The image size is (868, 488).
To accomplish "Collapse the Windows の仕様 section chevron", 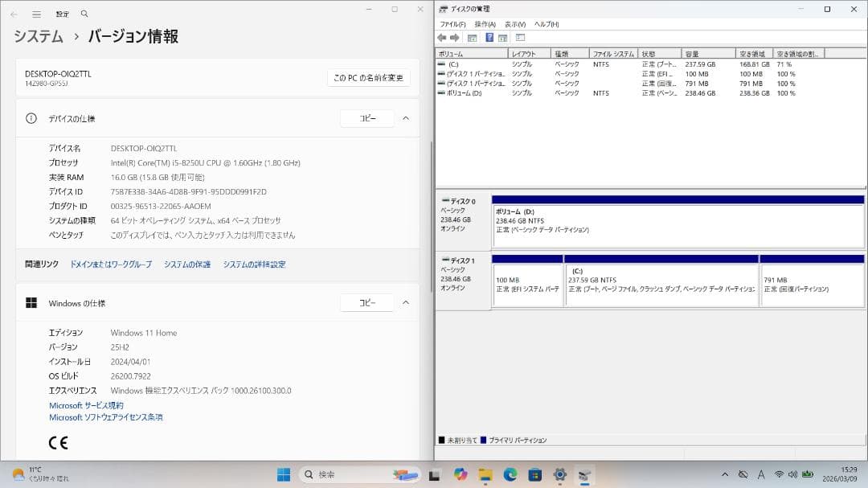I will coord(406,303).
